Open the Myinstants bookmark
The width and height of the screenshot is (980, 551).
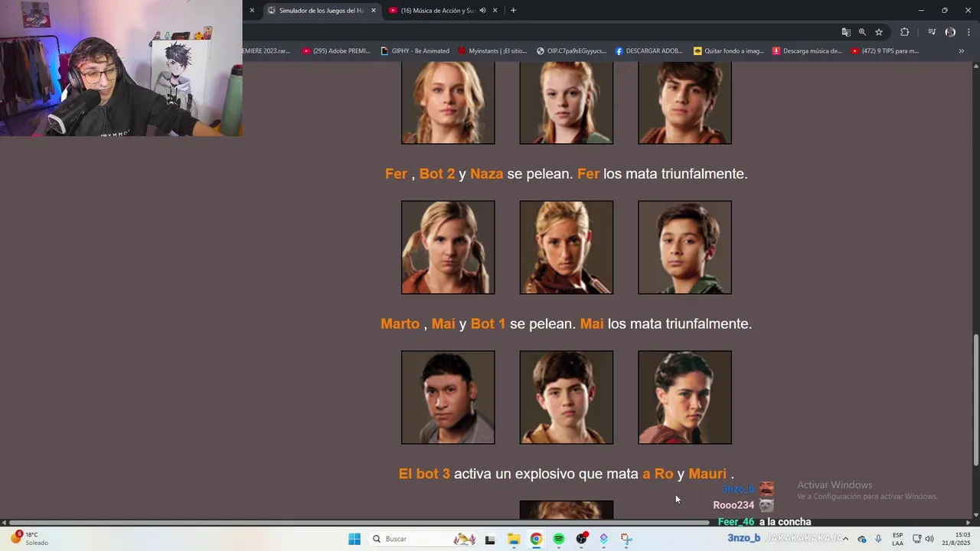tap(492, 51)
